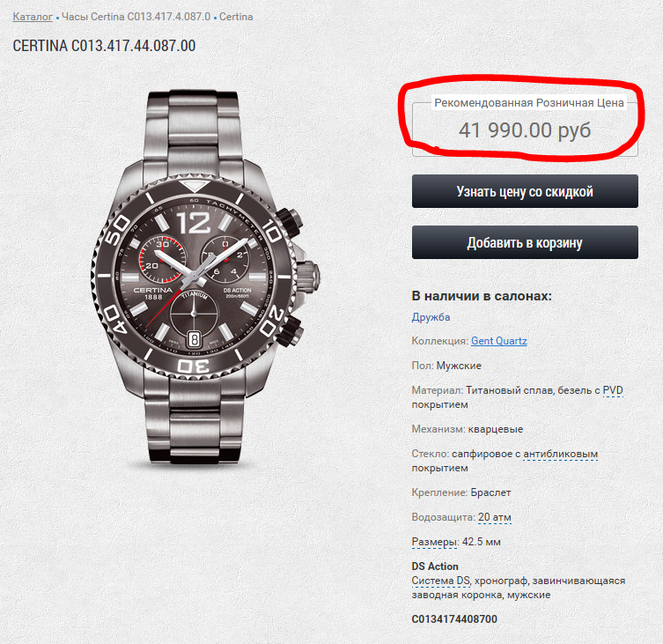Click the Система DS tooltip term
The width and height of the screenshot is (663, 644).
[440, 581]
